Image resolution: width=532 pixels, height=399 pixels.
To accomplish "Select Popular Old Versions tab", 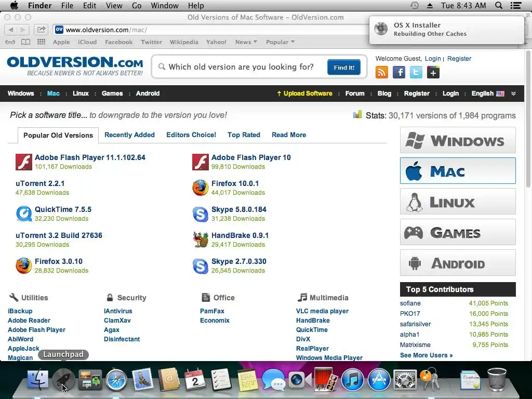I will point(58,135).
